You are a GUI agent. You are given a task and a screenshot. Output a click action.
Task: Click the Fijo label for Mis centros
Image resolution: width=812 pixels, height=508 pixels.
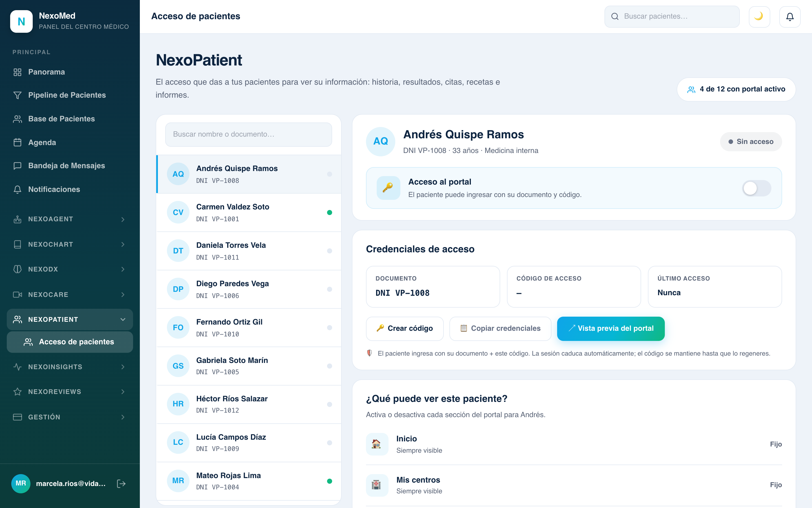(776, 485)
